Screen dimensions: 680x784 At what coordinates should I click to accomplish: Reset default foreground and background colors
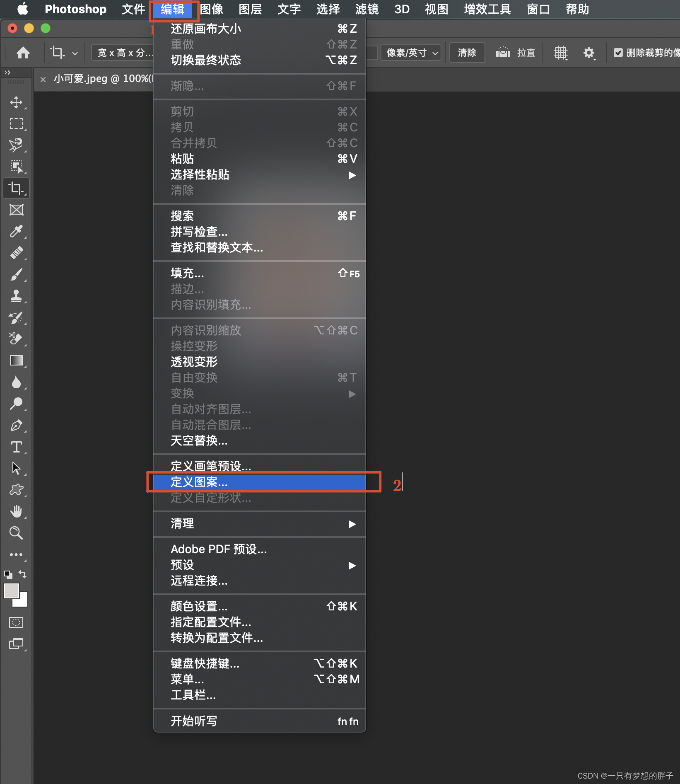(x=8, y=575)
